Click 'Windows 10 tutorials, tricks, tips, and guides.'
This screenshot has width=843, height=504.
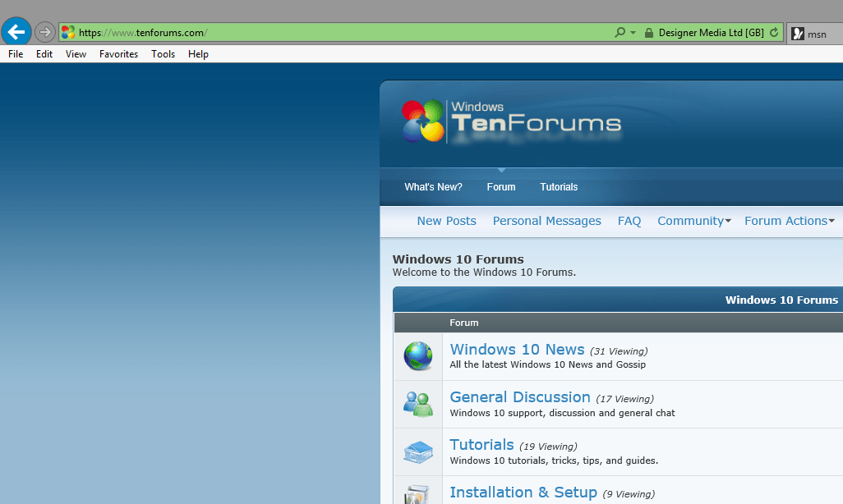(554, 461)
